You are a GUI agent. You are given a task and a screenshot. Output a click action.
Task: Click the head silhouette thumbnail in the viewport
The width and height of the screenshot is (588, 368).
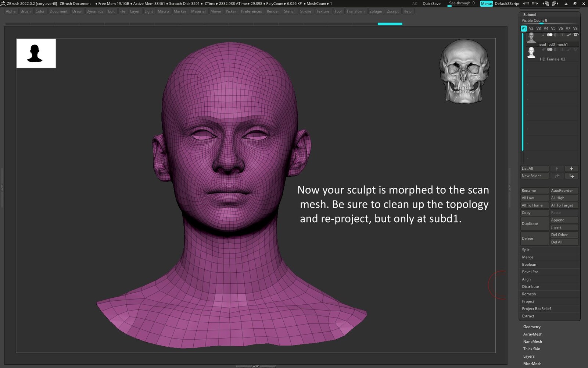(x=36, y=53)
